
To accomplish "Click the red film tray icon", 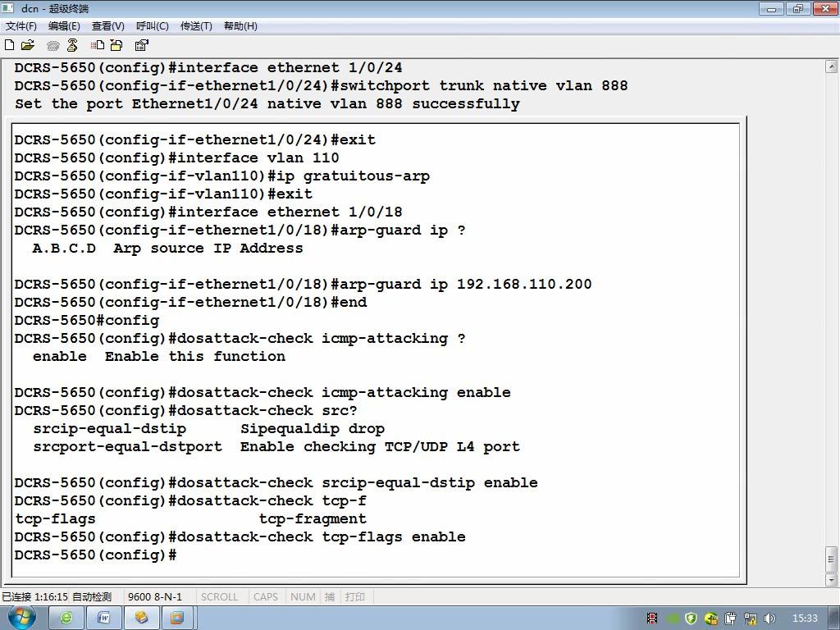I will coord(652,619).
